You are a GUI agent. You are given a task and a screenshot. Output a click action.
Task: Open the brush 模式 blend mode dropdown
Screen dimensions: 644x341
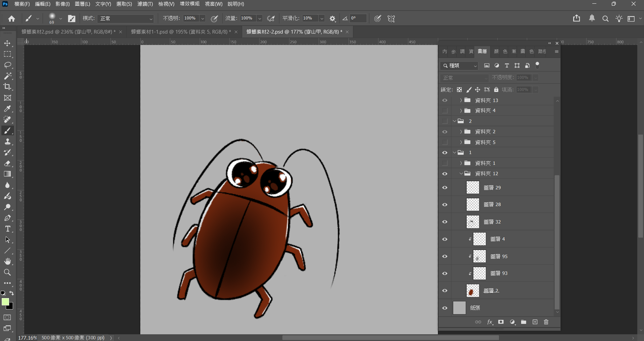[x=126, y=18]
